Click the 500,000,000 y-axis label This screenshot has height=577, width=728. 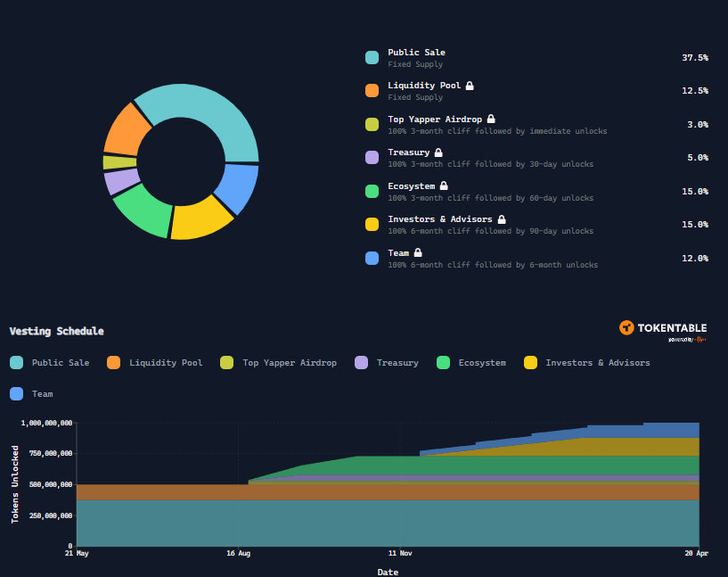51,484
